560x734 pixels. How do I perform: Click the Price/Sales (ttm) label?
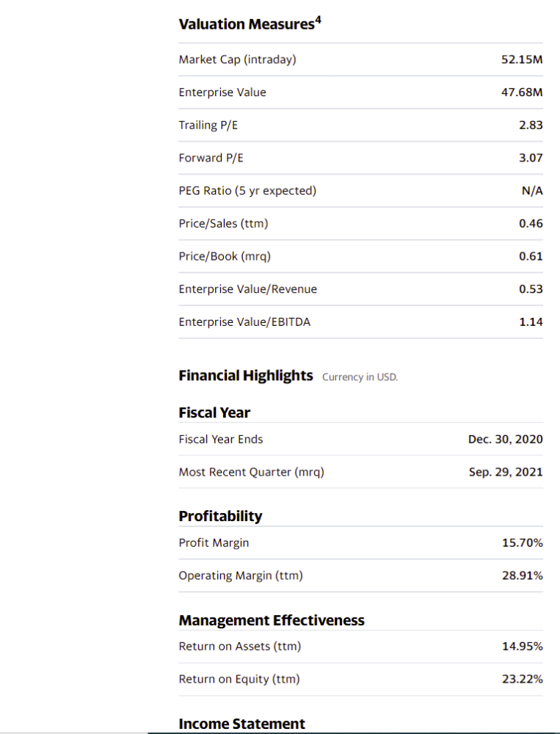coord(223,223)
